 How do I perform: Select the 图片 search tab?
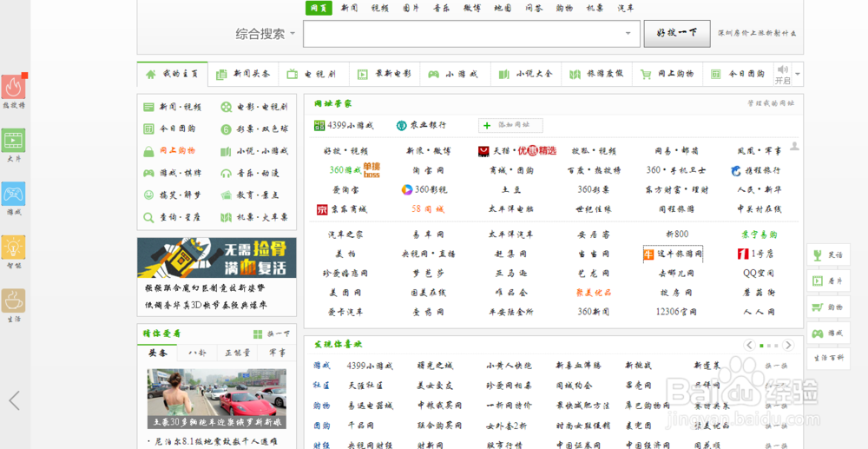tap(411, 8)
